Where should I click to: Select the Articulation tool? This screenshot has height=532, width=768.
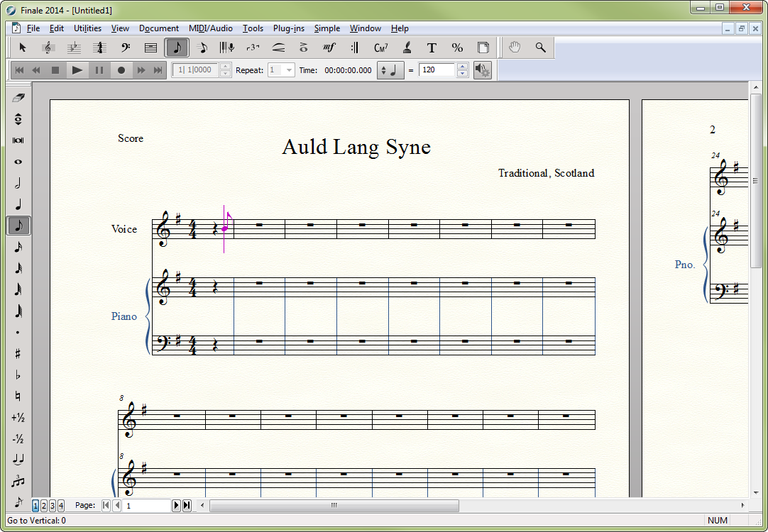(x=304, y=48)
